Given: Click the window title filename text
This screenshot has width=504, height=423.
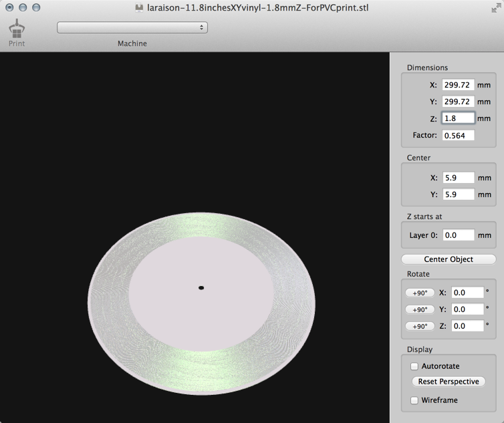Looking at the screenshot, I should 258,8.
